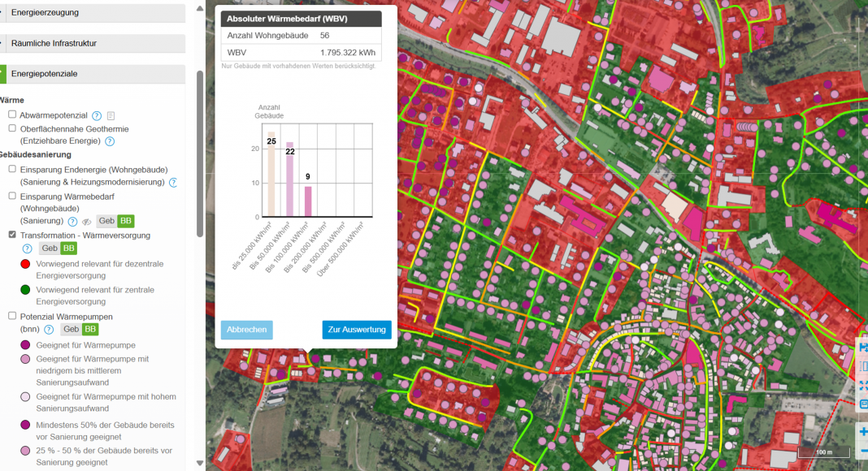
Task: Open help for Transformation - Wärmeversorgung
Action: [x=27, y=248]
